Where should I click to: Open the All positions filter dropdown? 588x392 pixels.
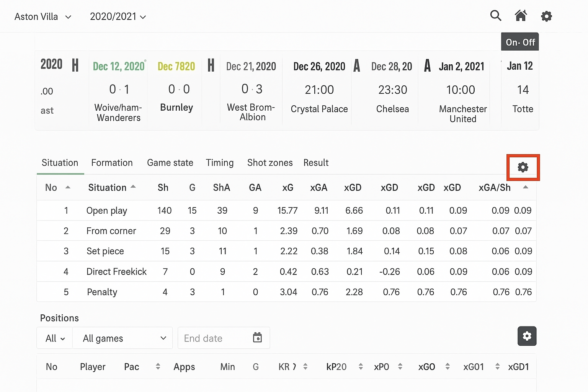tap(55, 338)
